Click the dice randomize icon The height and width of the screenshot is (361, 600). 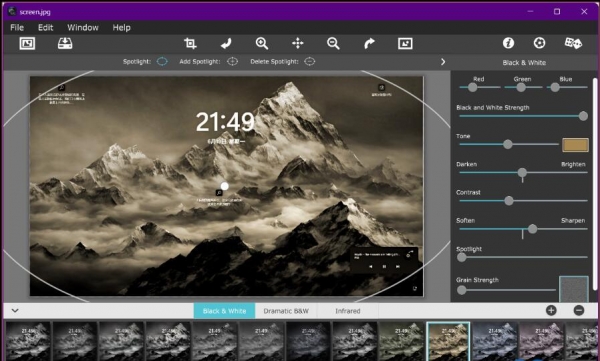tap(573, 43)
